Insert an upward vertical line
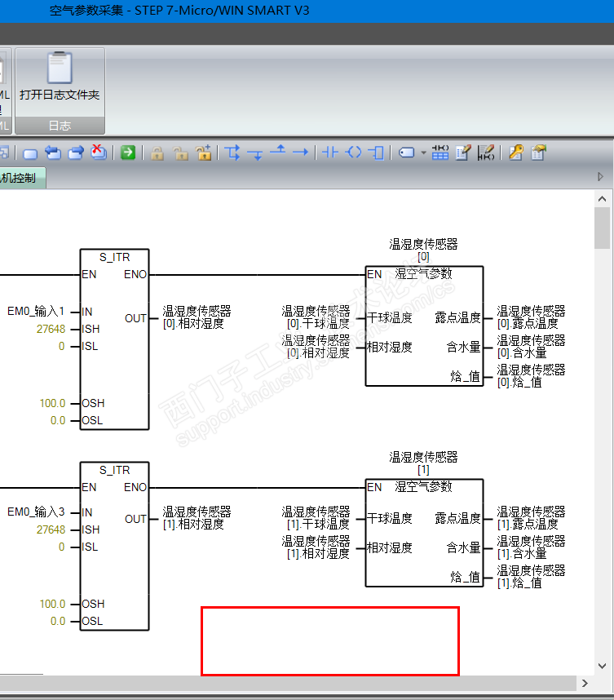Viewport: 614px width, 700px height. [x=277, y=150]
